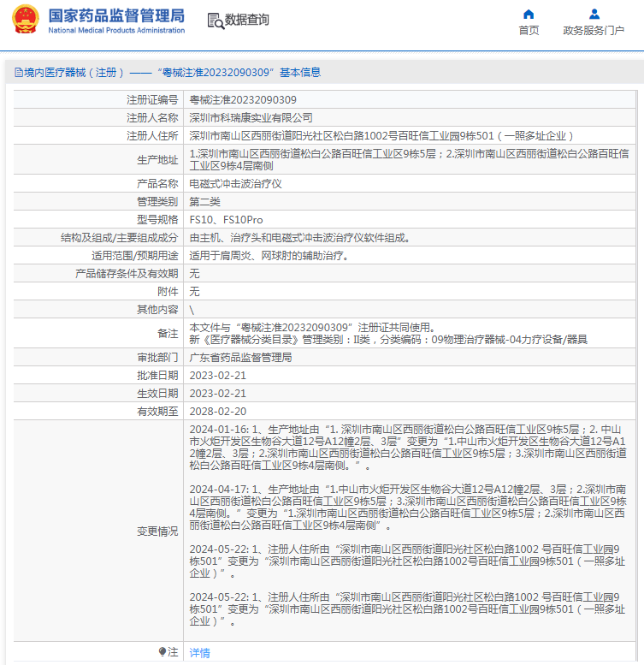The image size is (644, 665).
Task: Click National Medical Products Administration subtitle
Action: point(116,31)
